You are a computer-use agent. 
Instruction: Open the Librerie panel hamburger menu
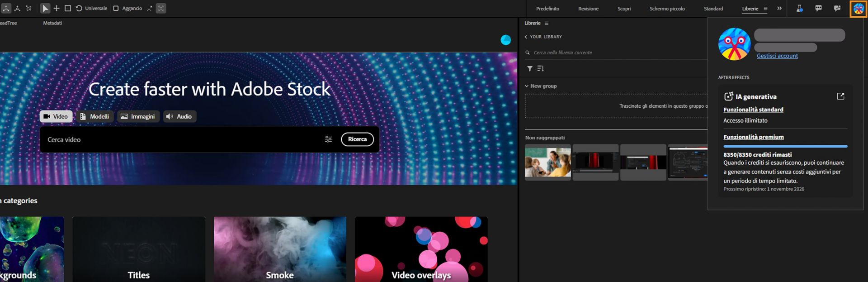click(547, 23)
